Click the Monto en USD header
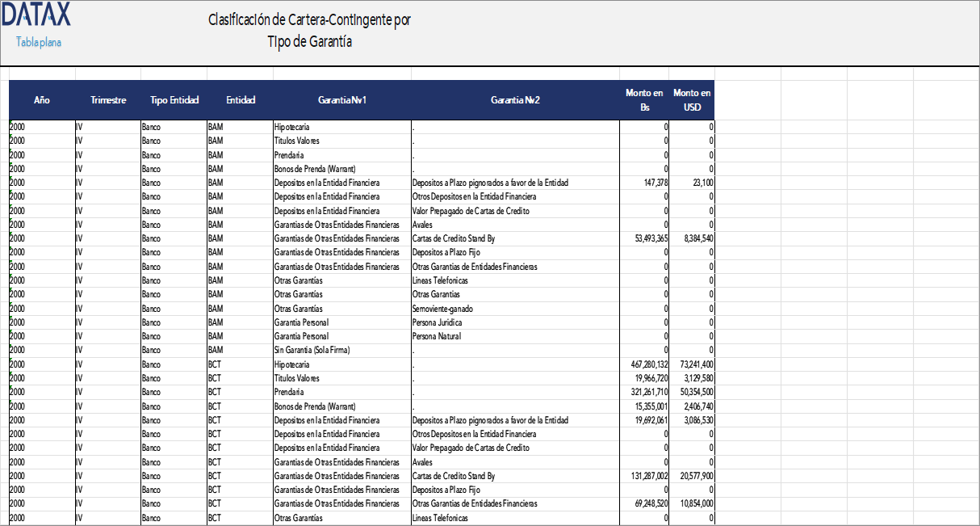The image size is (980, 526). coord(692,99)
